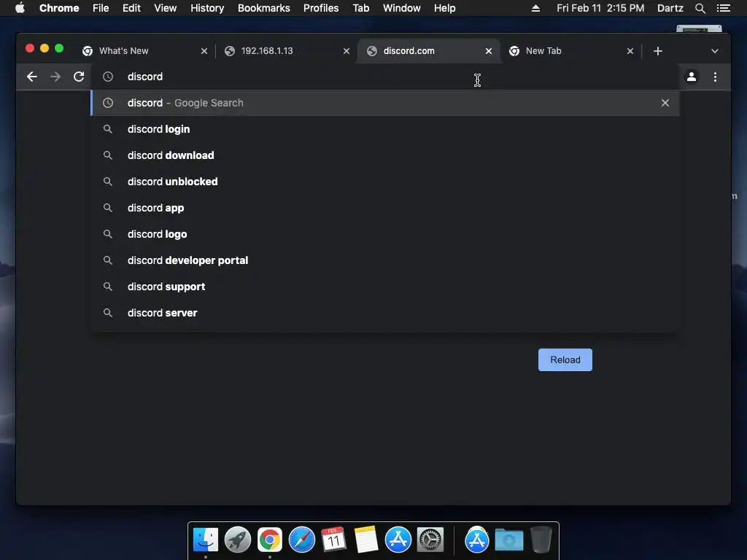747x560 pixels.
Task: Select the discord.com tab
Action: 427,51
